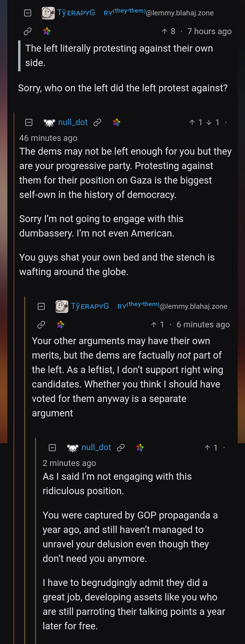
Task: Upvote the comment from 7 hours ago
Action: point(165,31)
